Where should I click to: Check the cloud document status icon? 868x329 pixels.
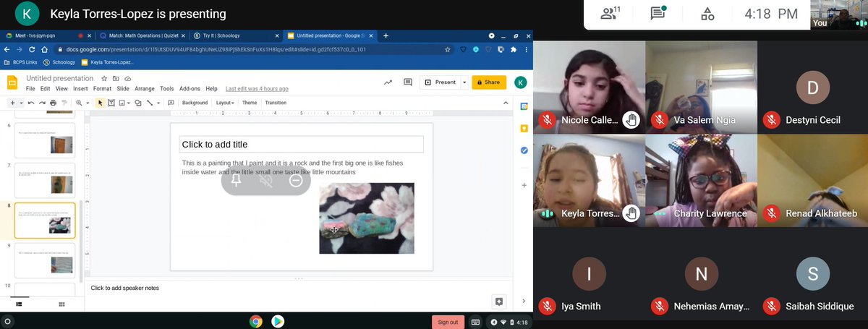coord(127,78)
